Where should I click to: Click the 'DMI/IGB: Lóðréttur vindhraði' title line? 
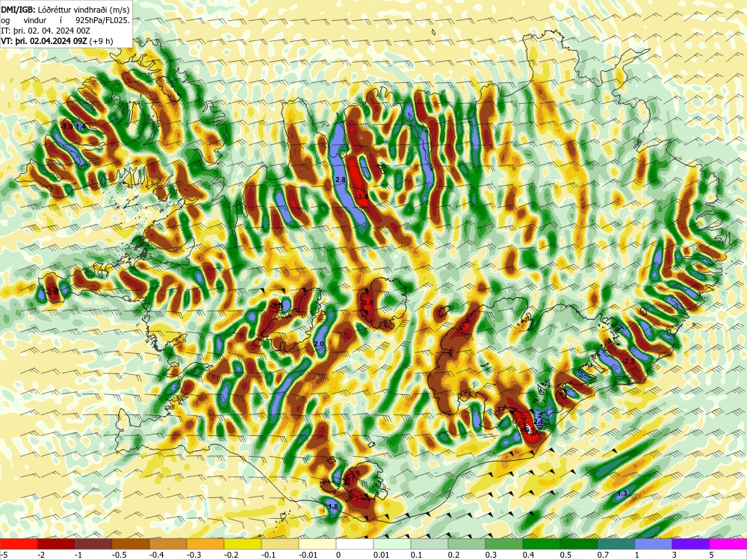65,9
